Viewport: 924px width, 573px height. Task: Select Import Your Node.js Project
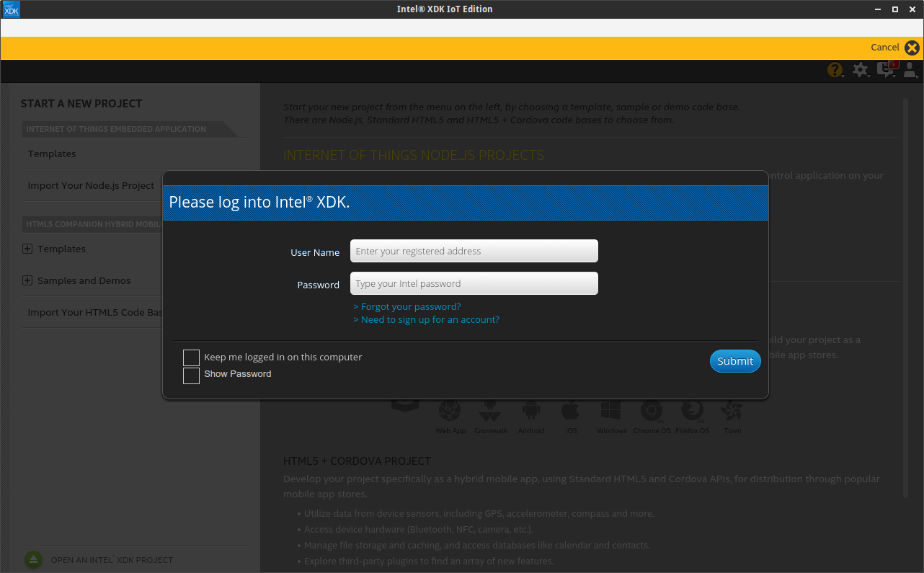coord(91,185)
